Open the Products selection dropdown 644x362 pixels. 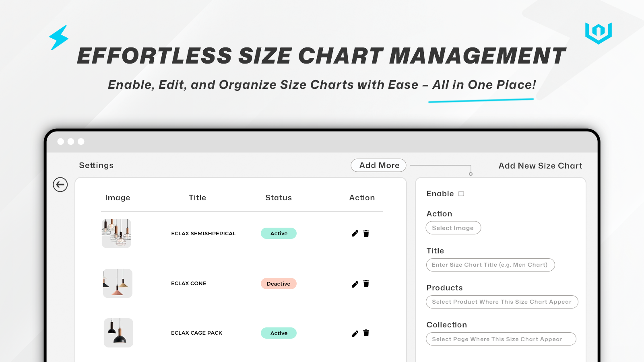click(502, 302)
